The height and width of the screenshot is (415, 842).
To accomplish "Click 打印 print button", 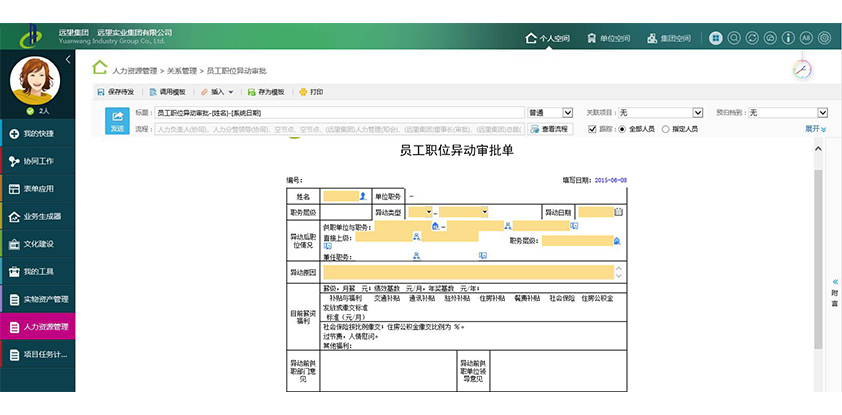I will point(311,92).
